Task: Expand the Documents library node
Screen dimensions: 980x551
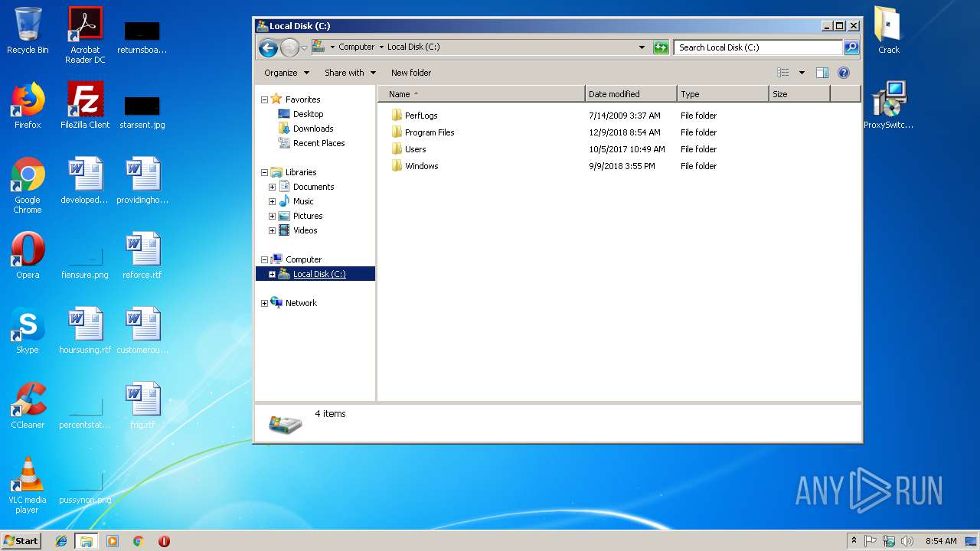Action: 272,187
